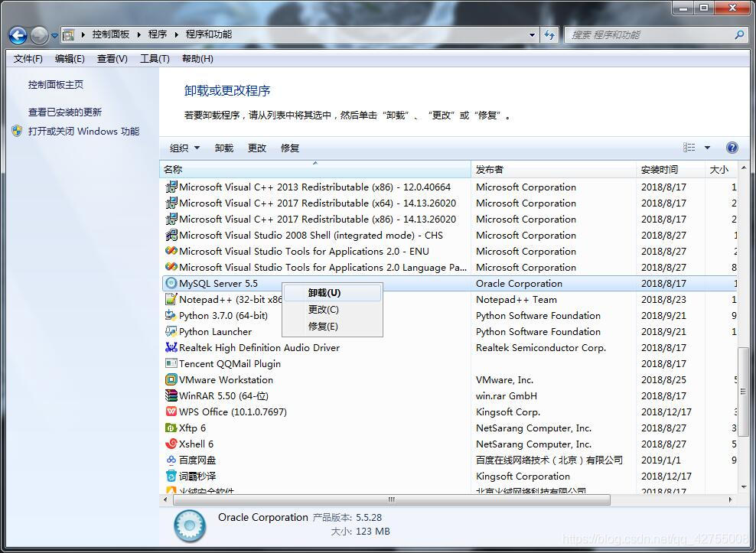Open 打开或关闭 Windows 功能 link
This screenshot has width=756, height=553.
[x=83, y=131]
